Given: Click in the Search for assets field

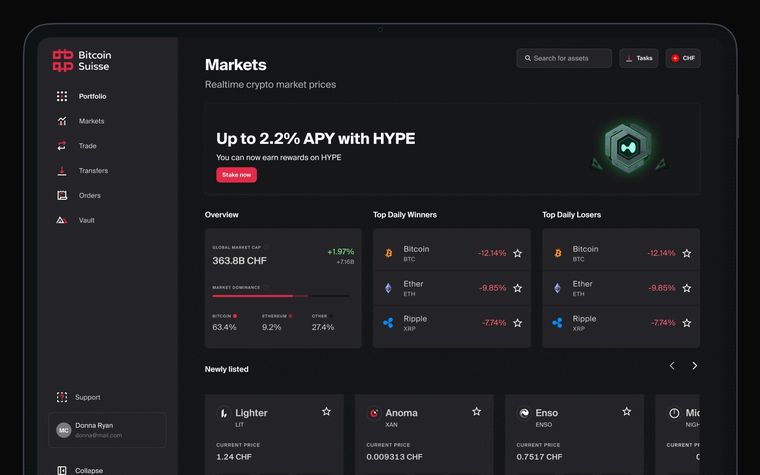Looking at the screenshot, I should tap(564, 58).
